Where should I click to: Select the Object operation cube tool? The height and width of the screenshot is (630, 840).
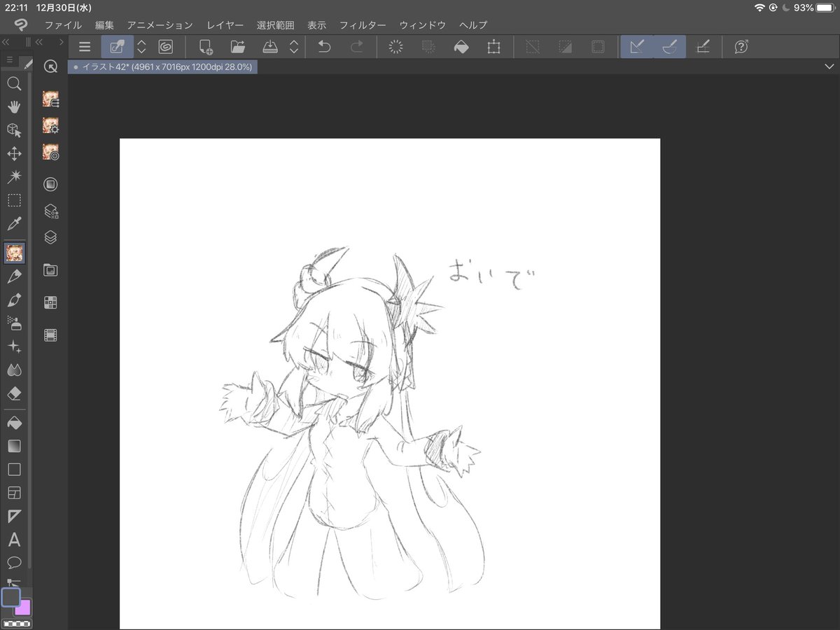(13, 130)
